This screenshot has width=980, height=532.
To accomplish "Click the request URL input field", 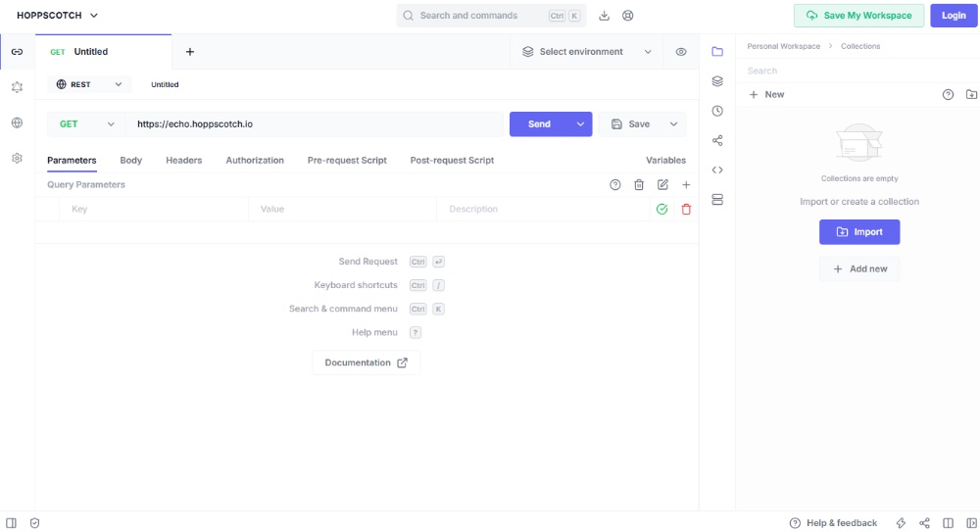I will pos(315,123).
